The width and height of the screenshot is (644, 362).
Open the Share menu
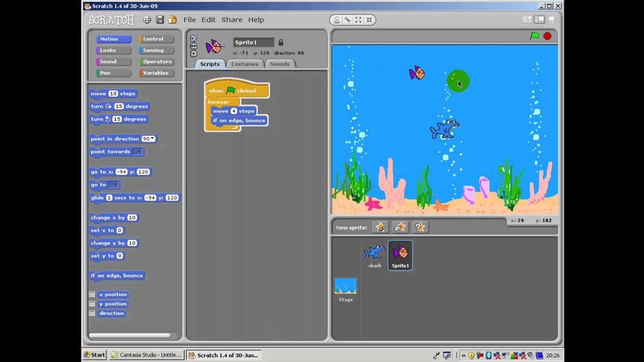pyautogui.click(x=231, y=20)
